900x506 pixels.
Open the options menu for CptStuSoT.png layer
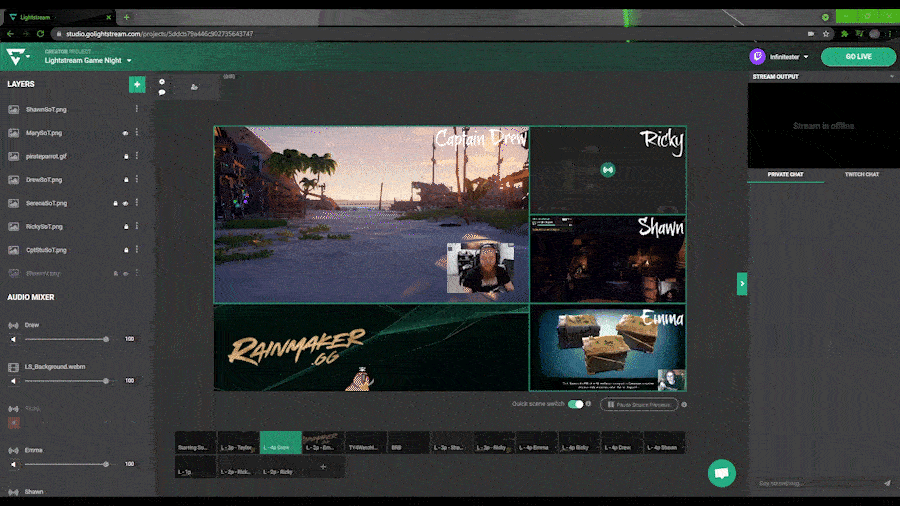pyautogui.click(x=137, y=250)
